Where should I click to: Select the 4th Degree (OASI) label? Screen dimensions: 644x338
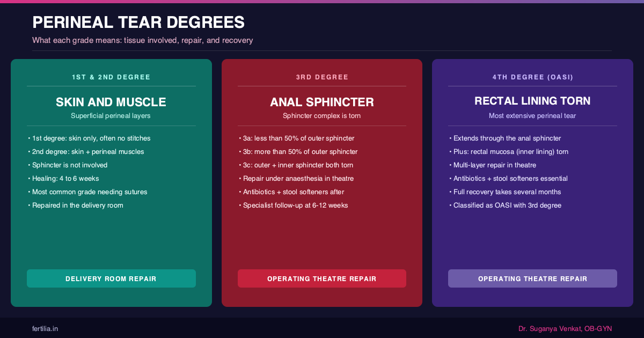click(x=532, y=77)
